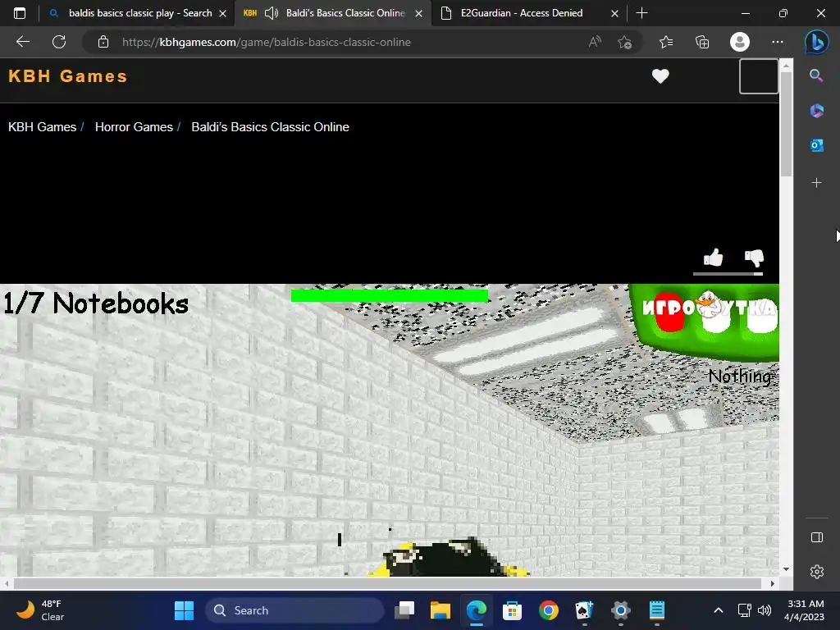Open Notepad app in the taskbar
The width and height of the screenshot is (840, 630).
(657, 610)
